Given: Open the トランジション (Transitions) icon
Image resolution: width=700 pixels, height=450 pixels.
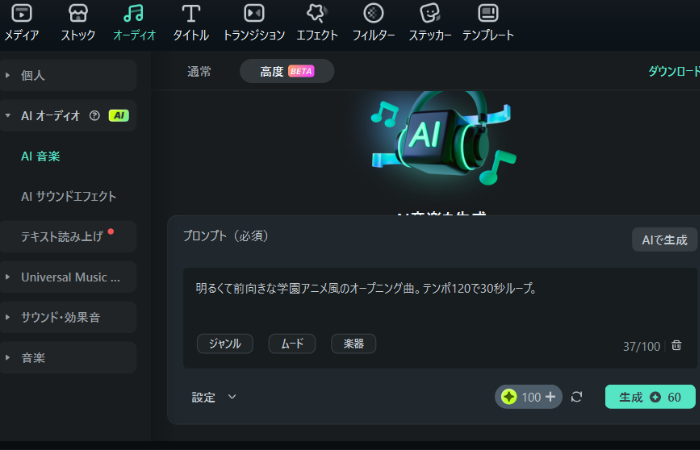Looking at the screenshot, I should point(254,14).
